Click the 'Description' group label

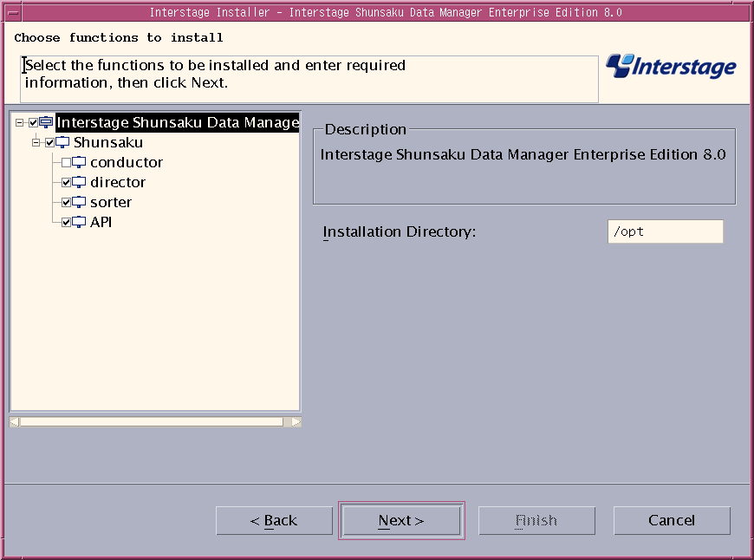pos(366,129)
